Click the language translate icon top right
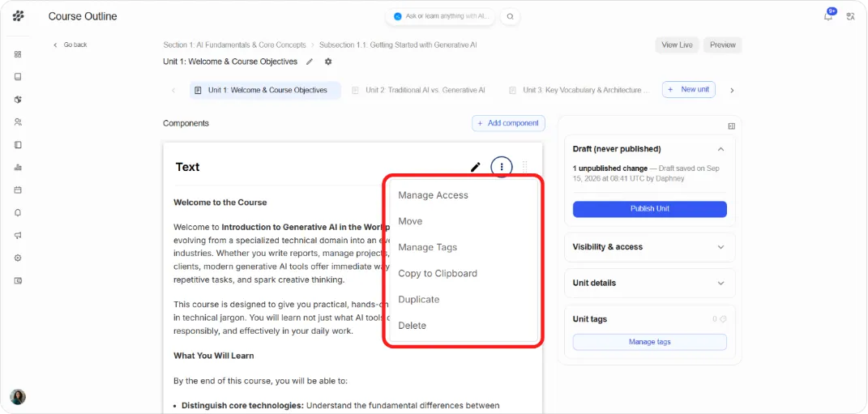Image resolution: width=868 pixels, height=414 pixels. click(850, 16)
